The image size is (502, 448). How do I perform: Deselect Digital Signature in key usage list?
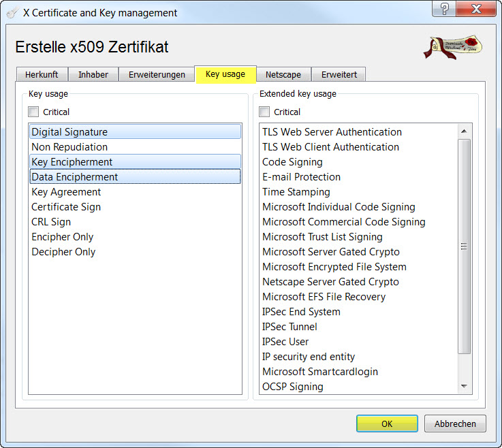[69, 132]
